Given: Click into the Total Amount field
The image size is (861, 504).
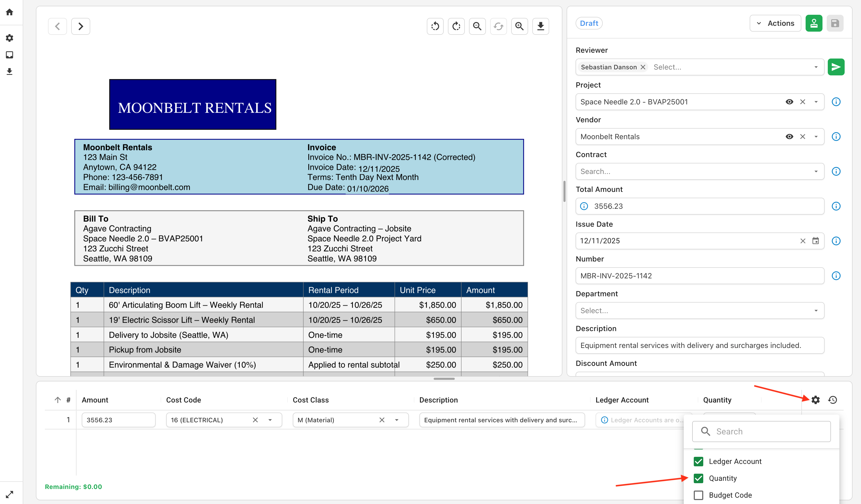Looking at the screenshot, I should 700,206.
